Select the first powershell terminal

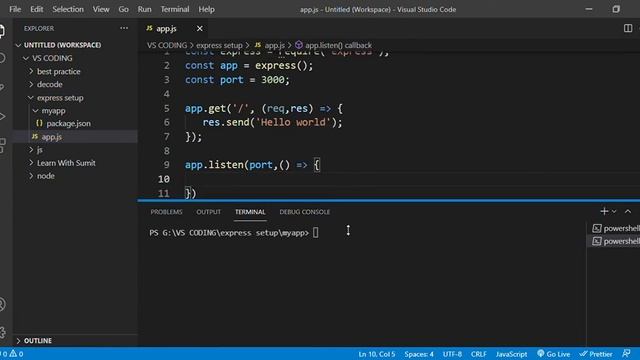616,228
